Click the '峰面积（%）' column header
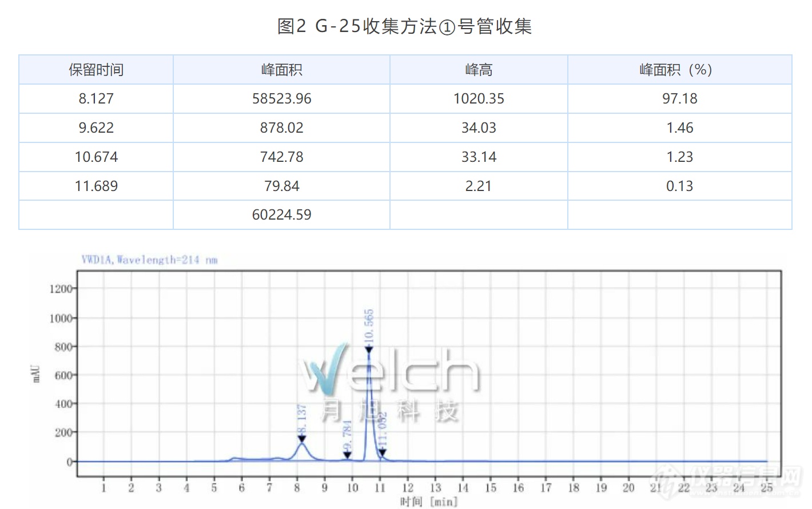Screen dimensions: 812x509 [x=679, y=70]
